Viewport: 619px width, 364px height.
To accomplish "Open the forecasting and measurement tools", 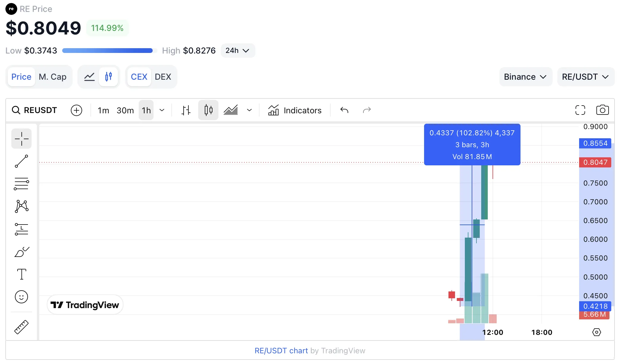I will (21, 229).
